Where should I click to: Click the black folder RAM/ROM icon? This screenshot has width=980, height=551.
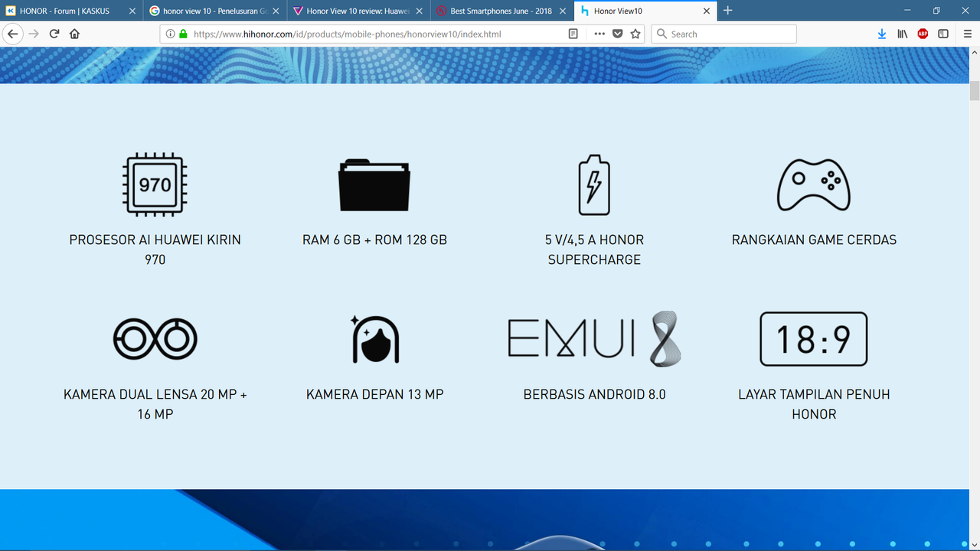pos(374,184)
